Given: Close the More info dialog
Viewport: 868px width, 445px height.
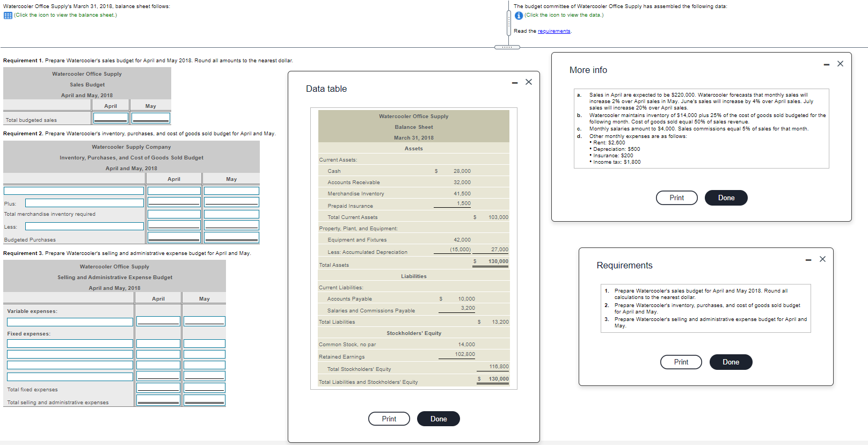Looking at the screenshot, I should 840,64.
